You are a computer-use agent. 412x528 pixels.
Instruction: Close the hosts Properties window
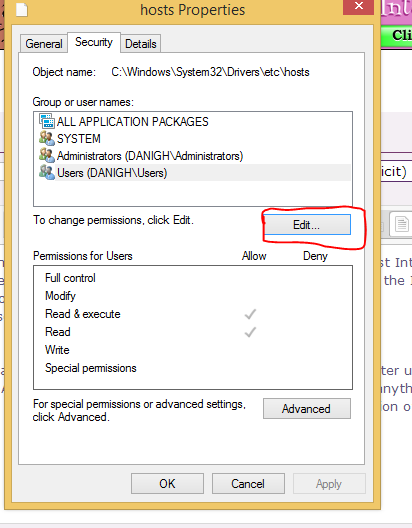(x=359, y=6)
